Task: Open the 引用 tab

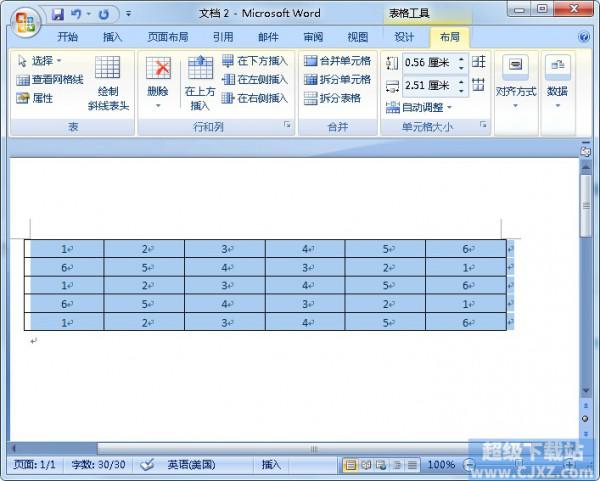Action: click(223, 37)
